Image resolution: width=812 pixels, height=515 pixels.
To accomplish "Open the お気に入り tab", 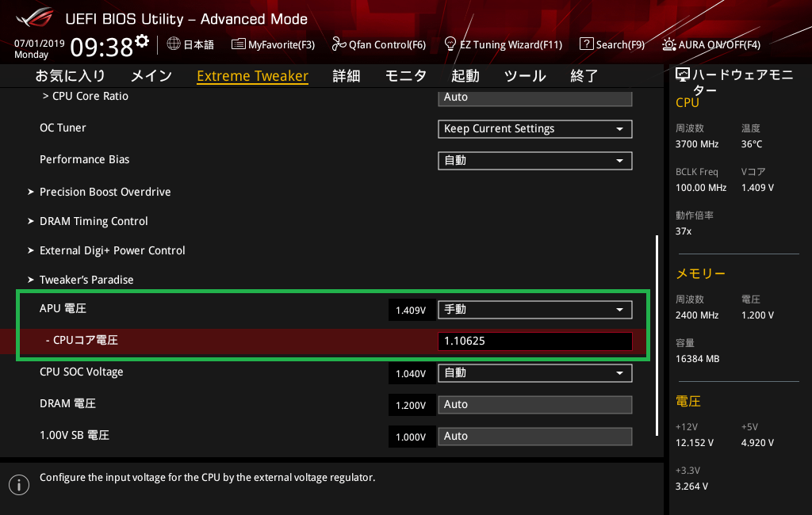I will click(x=71, y=76).
